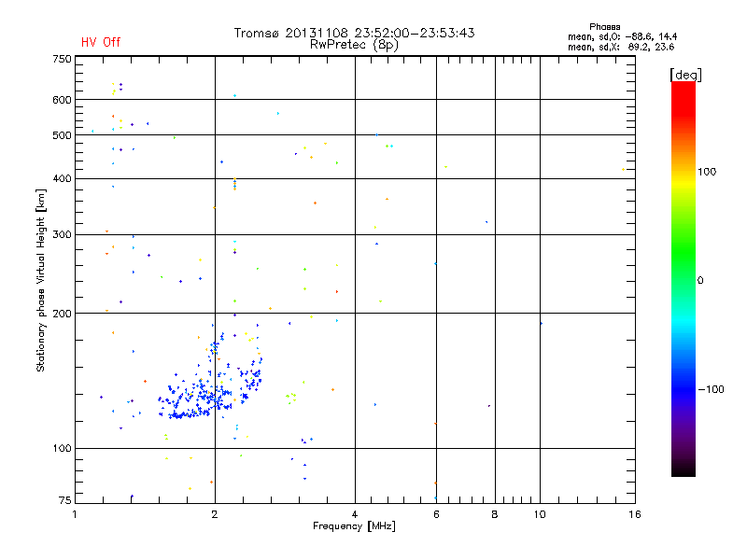Click the x-axis '10' tick label
747x560 pixels.
click(540, 514)
